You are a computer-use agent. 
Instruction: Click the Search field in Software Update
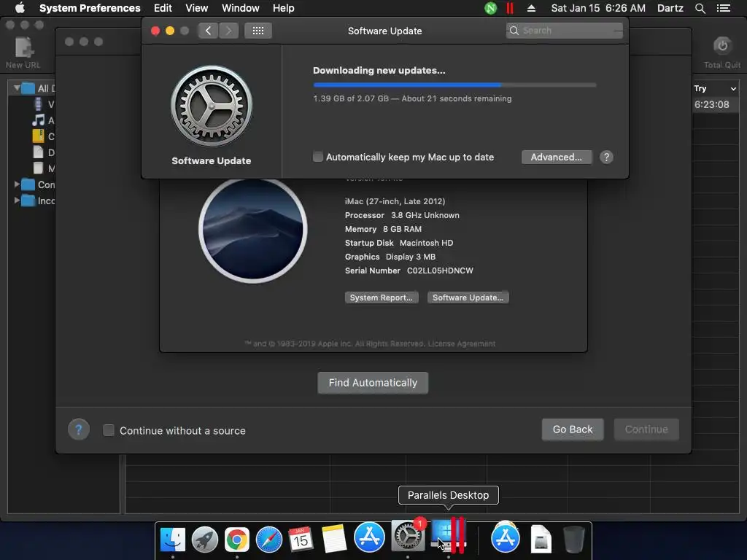coord(565,31)
